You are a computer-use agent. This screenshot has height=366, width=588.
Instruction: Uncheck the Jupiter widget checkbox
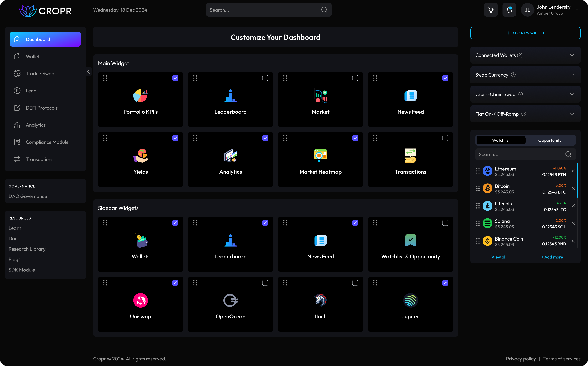[x=445, y=283]
